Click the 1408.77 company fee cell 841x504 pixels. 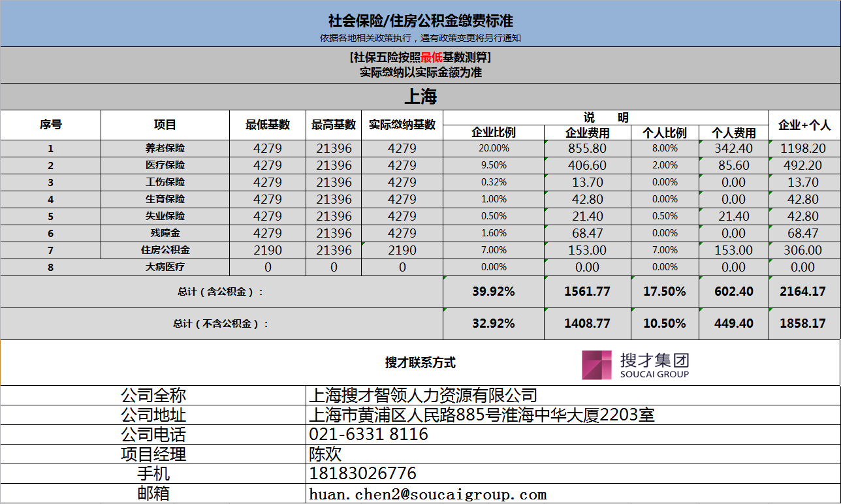pos(588,323)
